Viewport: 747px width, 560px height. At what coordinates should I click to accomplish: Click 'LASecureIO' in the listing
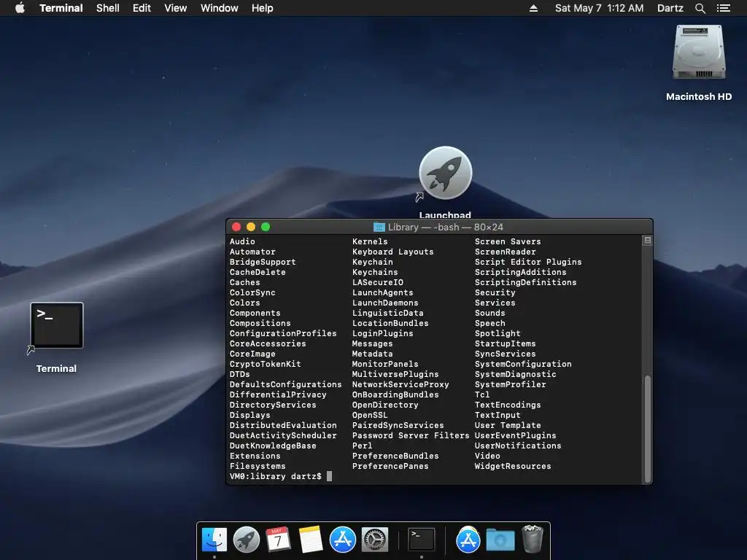[378, 282]
